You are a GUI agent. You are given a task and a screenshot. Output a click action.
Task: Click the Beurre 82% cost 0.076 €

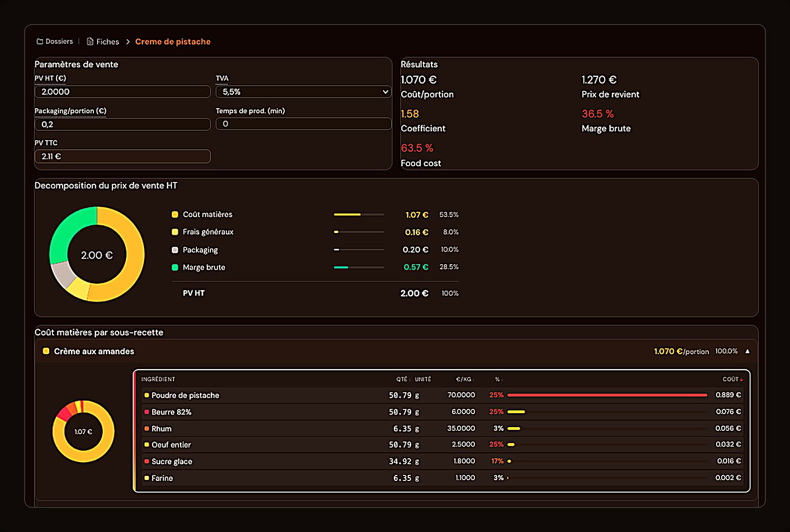click(728, 412)
